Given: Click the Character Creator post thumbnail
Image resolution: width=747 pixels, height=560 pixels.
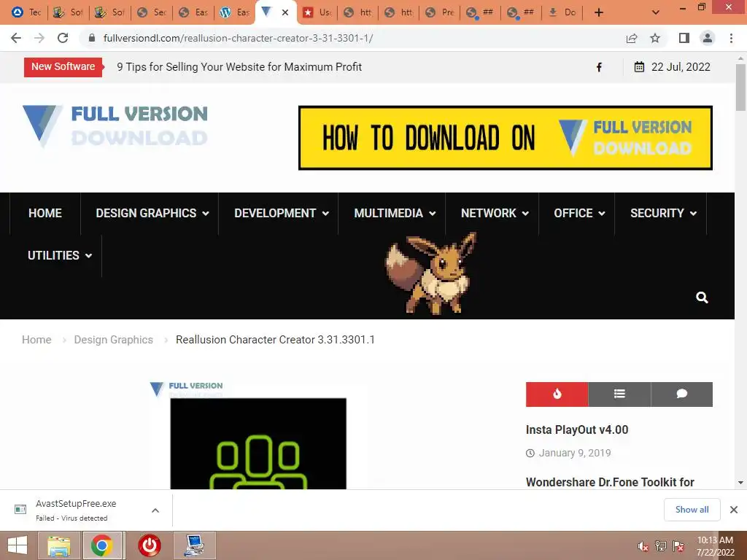Looking at the screenshot, I should tap(258, 443).
